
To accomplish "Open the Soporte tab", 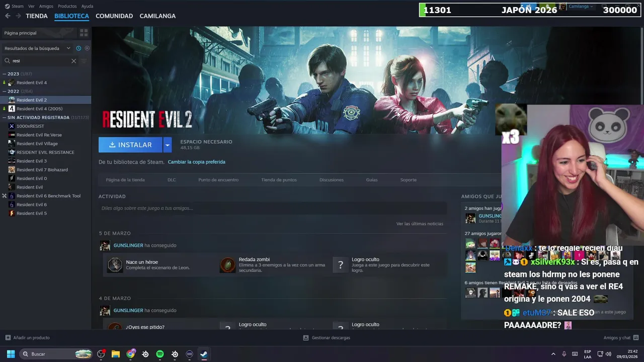I will pyautogui.click(x=408, y=179).
